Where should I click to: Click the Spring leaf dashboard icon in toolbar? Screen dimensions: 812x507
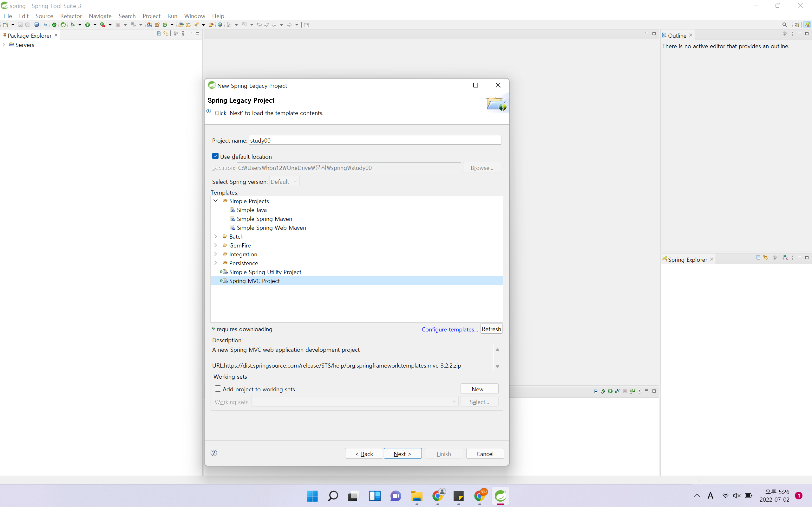point(63,25)
